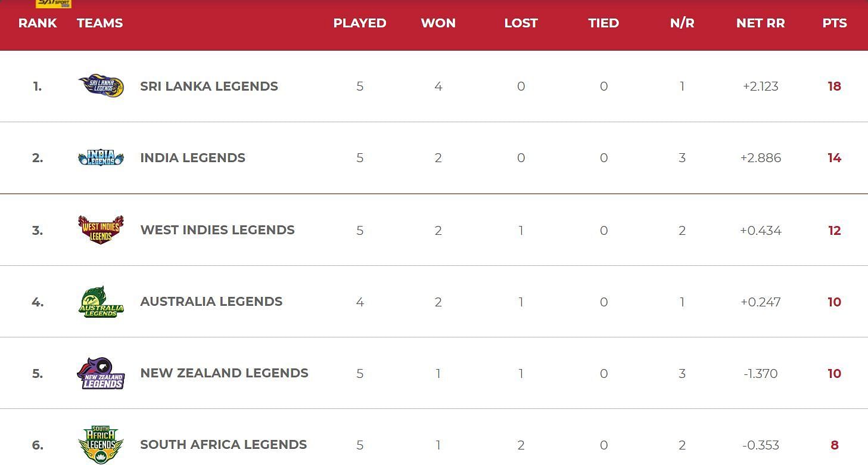
Task: Click Sri Lanka Legends' 18 points value
Action: click(834, 86)
